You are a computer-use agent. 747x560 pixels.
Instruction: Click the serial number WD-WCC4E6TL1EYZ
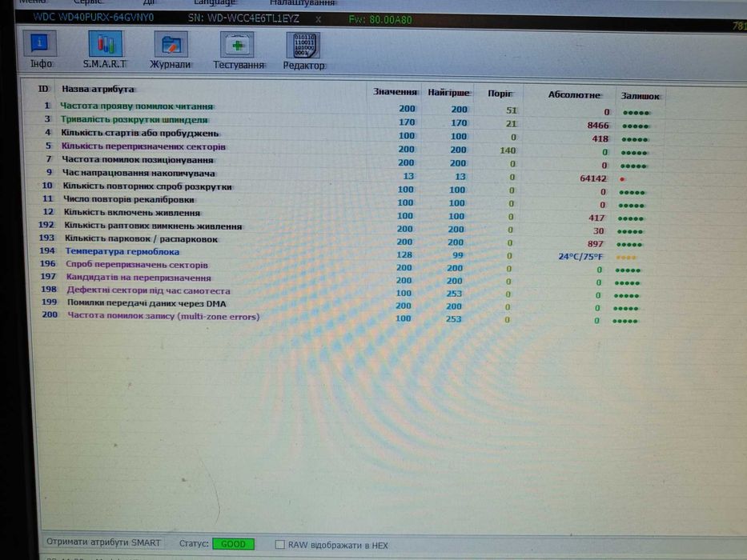pos(243,18)
